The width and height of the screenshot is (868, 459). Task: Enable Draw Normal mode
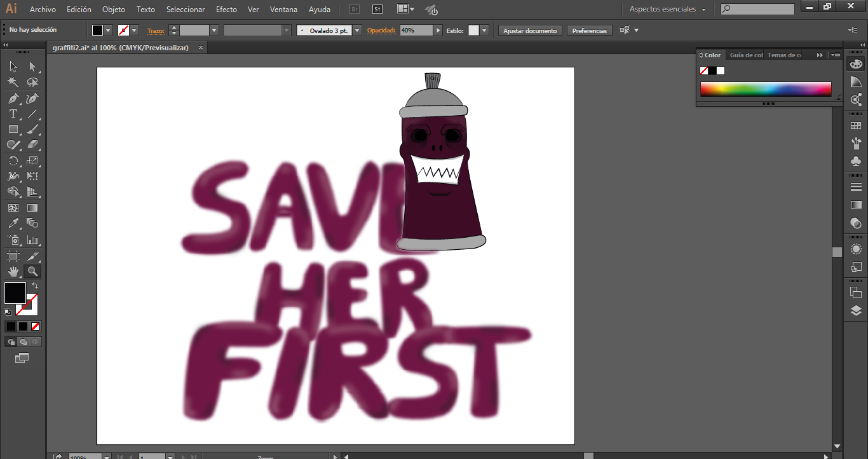pos(11,342)
